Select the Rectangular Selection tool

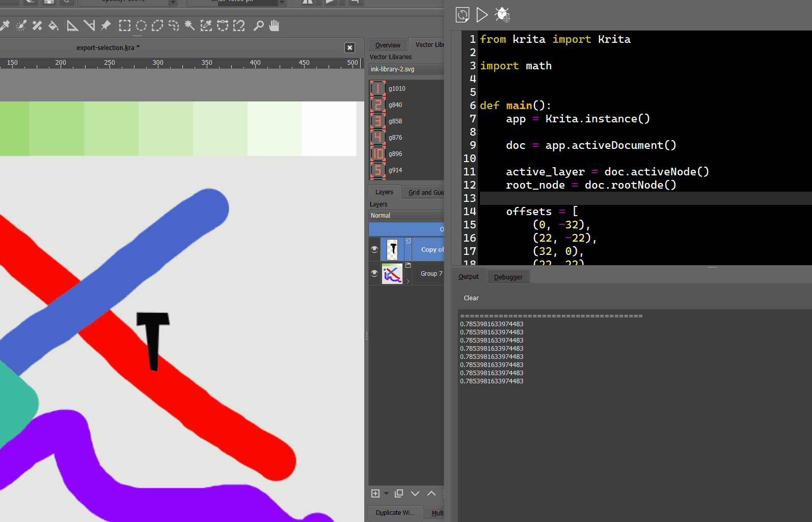click(x=125, y=25)
